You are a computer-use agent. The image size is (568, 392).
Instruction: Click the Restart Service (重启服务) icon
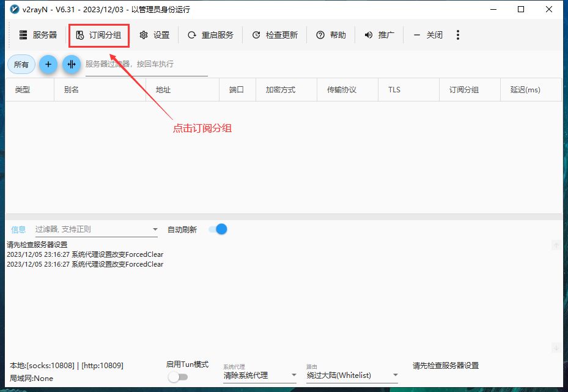(x=192, y=35)
